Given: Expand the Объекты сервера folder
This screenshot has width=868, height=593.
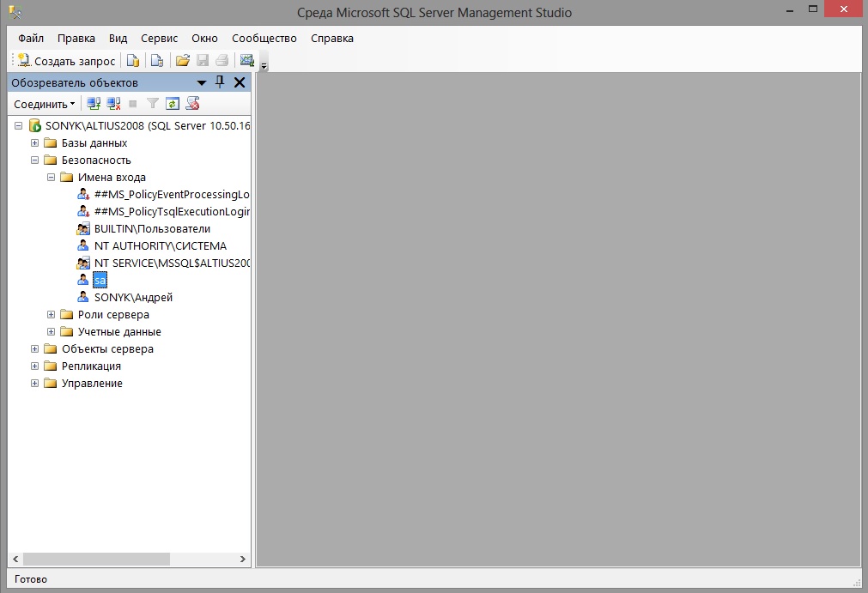Looking at the screenshot, I should pyautogui.click(x=34, y=348).
